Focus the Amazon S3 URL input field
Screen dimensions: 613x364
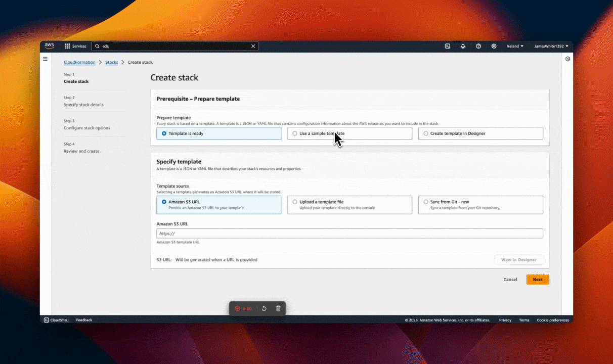pos(349,233)
